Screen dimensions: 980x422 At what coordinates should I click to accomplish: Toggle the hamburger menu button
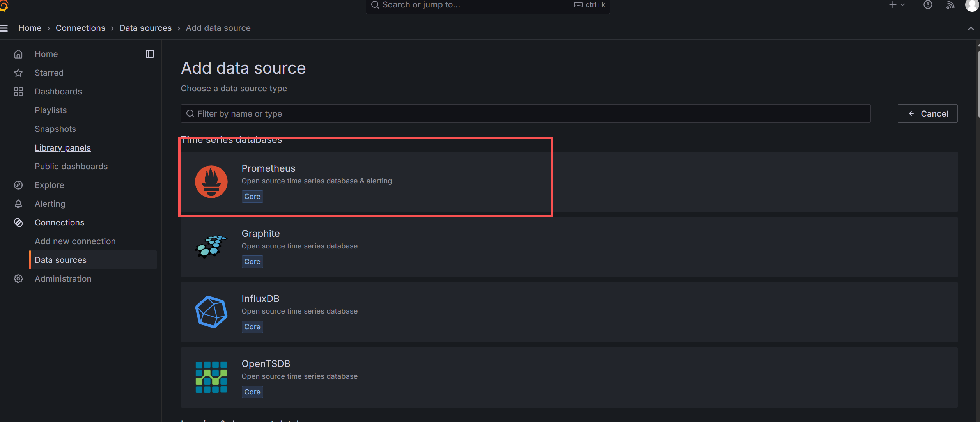4,28
